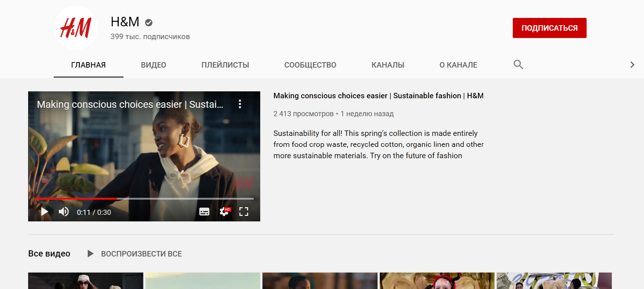Viewport: 644px width, 289px height.
Task: Click the play-all triangle icon beside ВОСПРОИЗВЕСТИ ВСЕ
Action: tap(91, 254)
